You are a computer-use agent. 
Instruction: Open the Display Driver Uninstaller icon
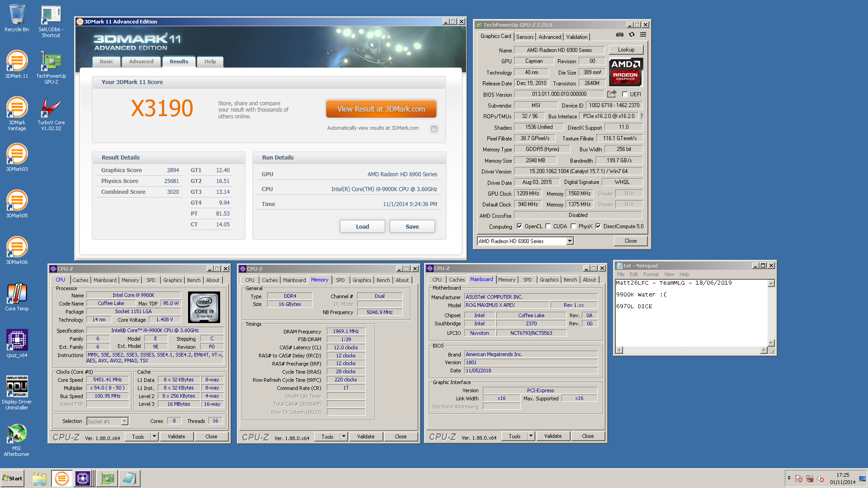[x=17, y=393]
